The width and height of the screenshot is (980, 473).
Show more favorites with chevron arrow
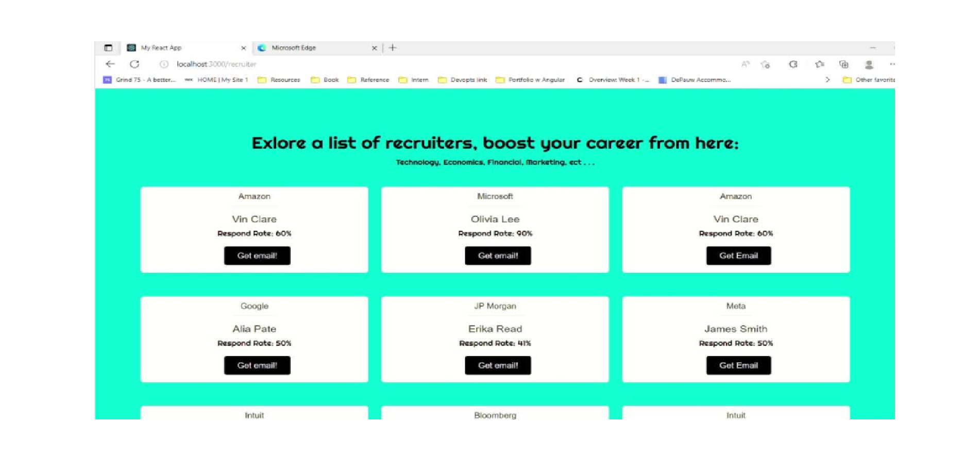(x=827, y=80)
